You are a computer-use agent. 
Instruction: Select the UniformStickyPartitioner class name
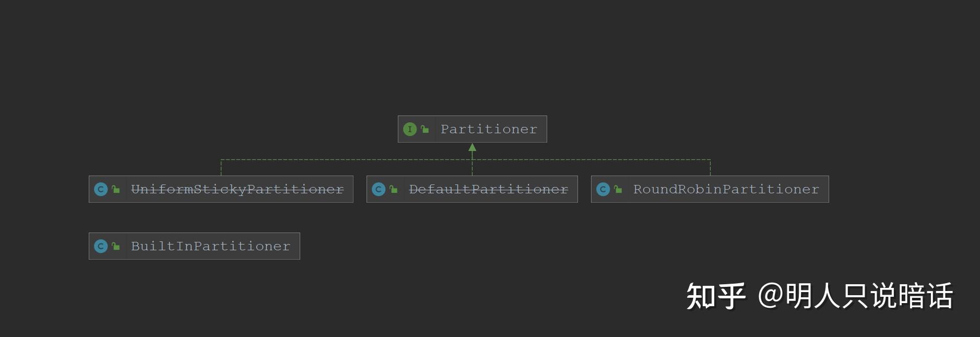237,189
